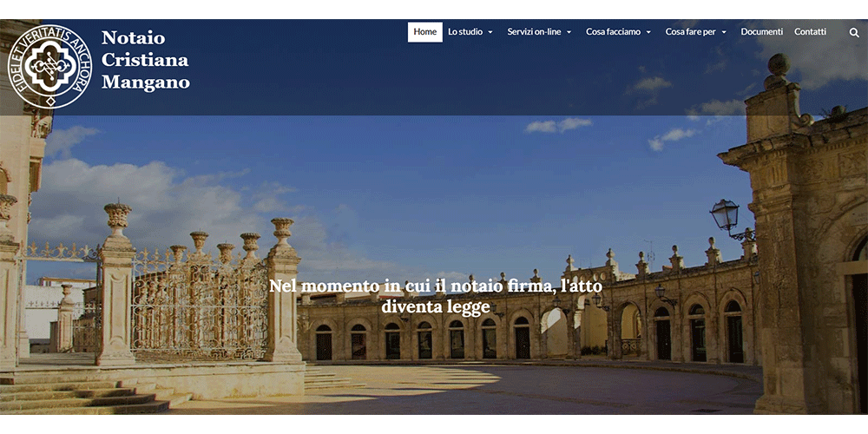Screen dimensions: 868x434
Task: Go to the Home menu item
Action: point(425,32)
